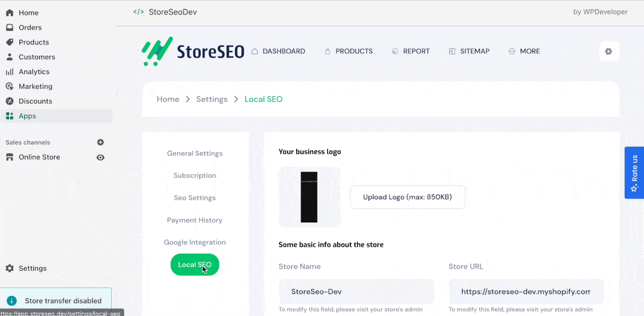The height and width of the screenshot is (316, 644).
Task: Click the business logo thumbnail
Action: pyautogui.click(x=309, y=197)
